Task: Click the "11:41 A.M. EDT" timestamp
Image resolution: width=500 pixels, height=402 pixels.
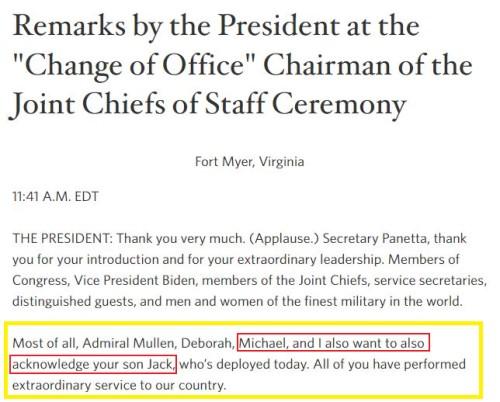Action: point(55,196)
